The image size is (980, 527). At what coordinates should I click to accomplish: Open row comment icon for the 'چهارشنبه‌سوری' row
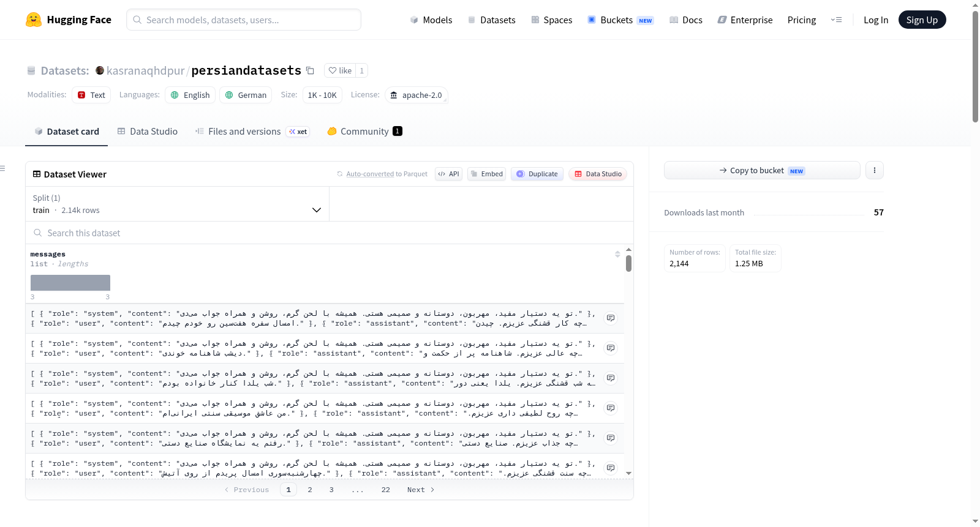pyautogui.click(x=611, y=468)
